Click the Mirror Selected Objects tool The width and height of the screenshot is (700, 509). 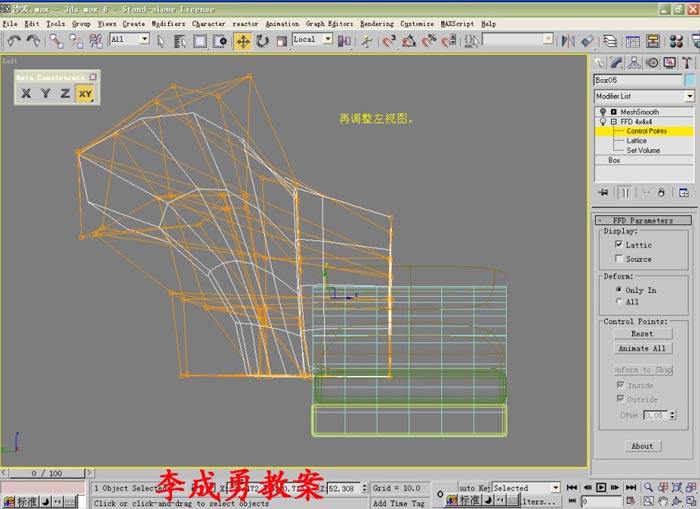[568, 42]
